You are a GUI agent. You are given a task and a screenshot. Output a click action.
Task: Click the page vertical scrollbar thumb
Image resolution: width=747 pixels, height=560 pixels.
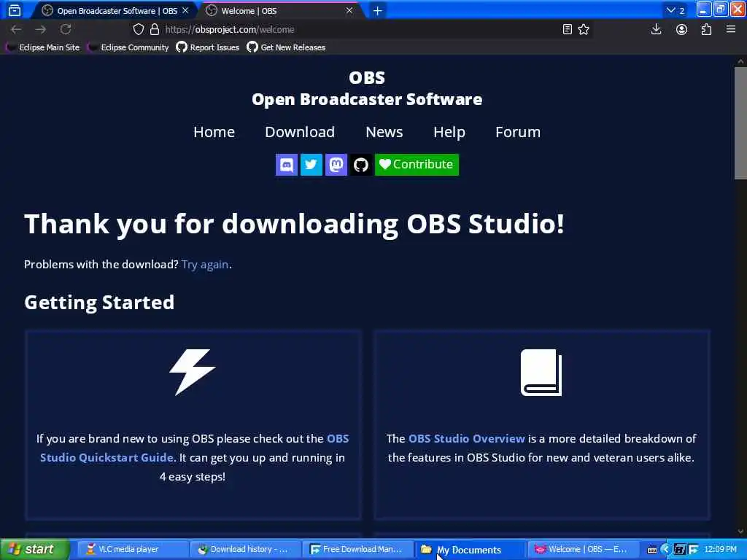point(740,123)
